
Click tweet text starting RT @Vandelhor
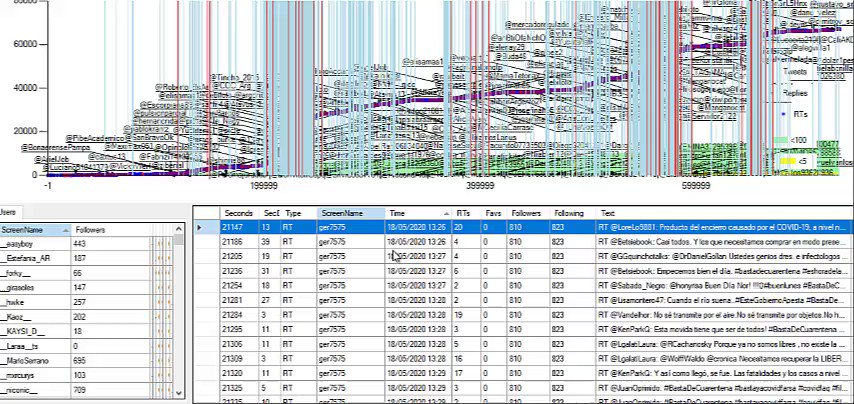723,315
